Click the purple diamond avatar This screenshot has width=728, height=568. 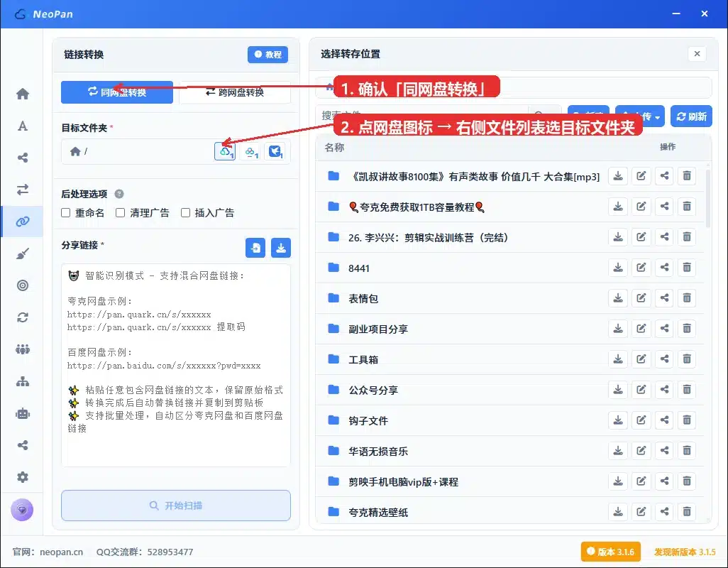click(22, 510)
